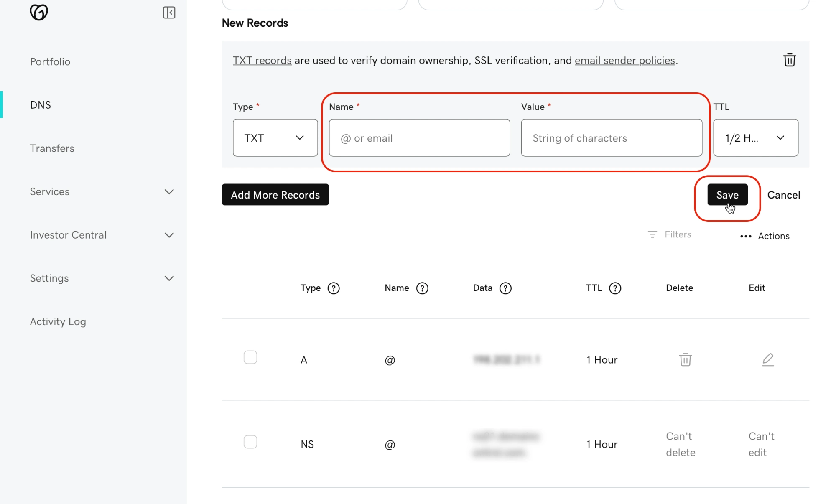This screenshot has width=836, height=504.
Task: Select the A record checkbox
Action: (250, 357)
